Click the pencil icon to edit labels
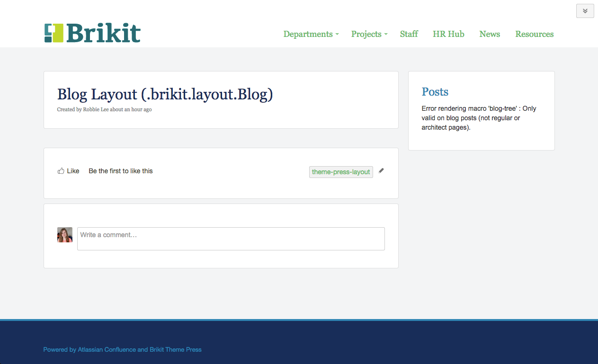Viewport: 598px width, 364px height. (381, 171)
